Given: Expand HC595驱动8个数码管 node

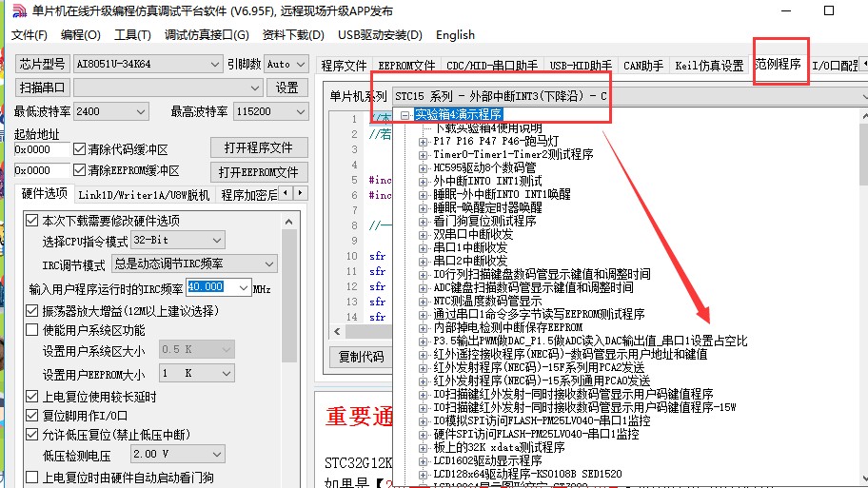Looking at the screenshot, I should (x=423, y=168).
